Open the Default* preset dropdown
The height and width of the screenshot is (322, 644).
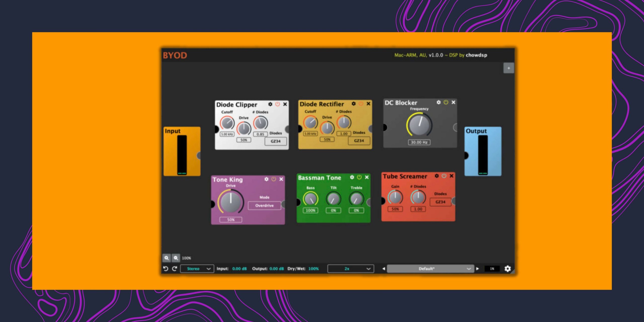[430, 269]
